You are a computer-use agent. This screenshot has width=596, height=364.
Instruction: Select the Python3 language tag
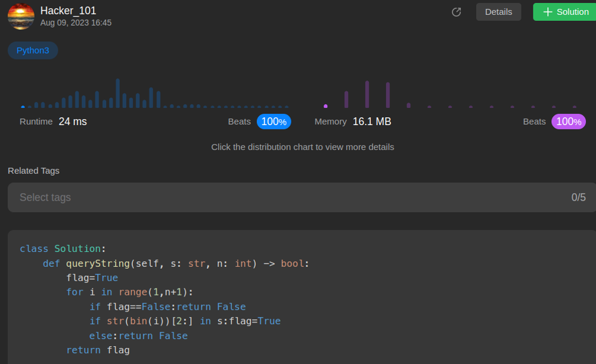[x=33, y=51]
